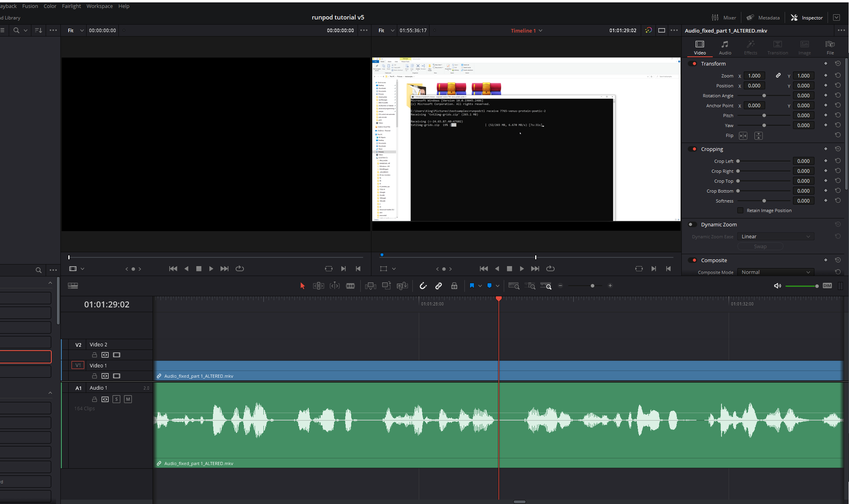The image size is (849, 504).
Task: Select the Blade edit mode tool
Action: click(350, 286)
